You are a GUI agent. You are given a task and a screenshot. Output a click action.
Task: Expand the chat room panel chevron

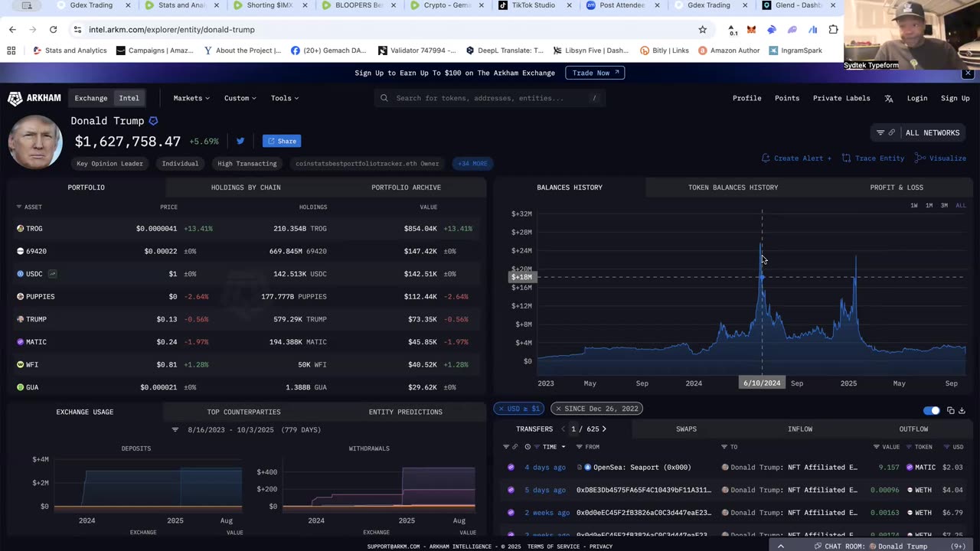coord(780,546)
